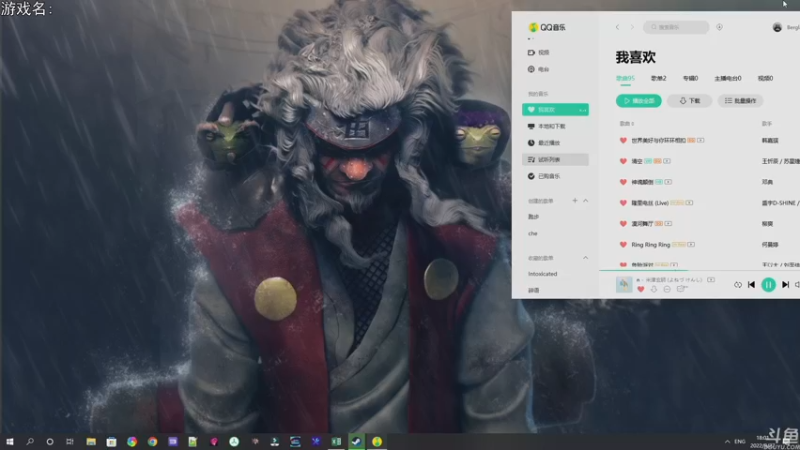
Task: Seek along the song progress bar
Action: click(699, 270)
